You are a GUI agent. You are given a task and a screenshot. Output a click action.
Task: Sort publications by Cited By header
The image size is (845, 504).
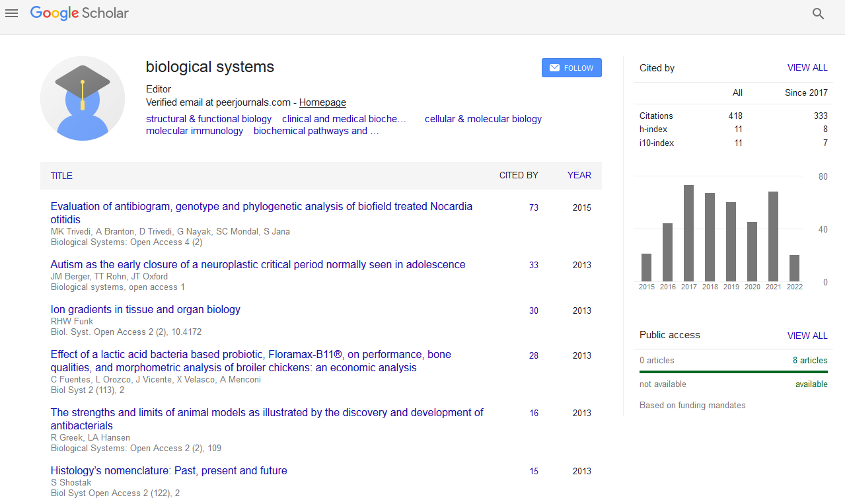pyautogui.click(x=518, y=175)
